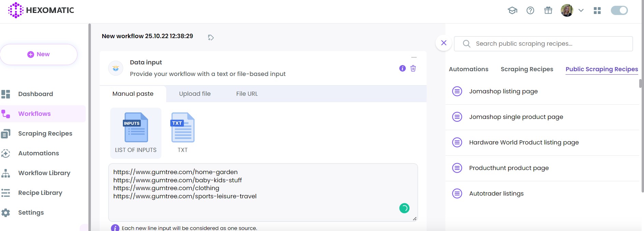Toggle the switch in the top-right header
This screenshot has width=644, height=231.
619,11
